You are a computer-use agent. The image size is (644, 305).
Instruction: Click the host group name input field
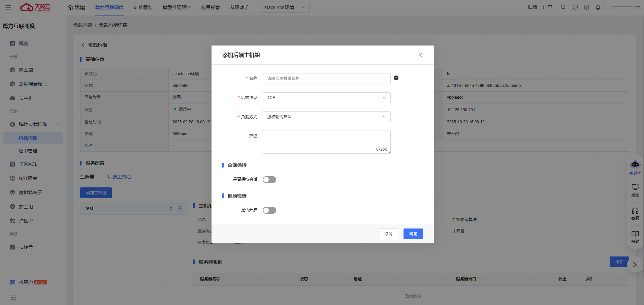point(326,79)
